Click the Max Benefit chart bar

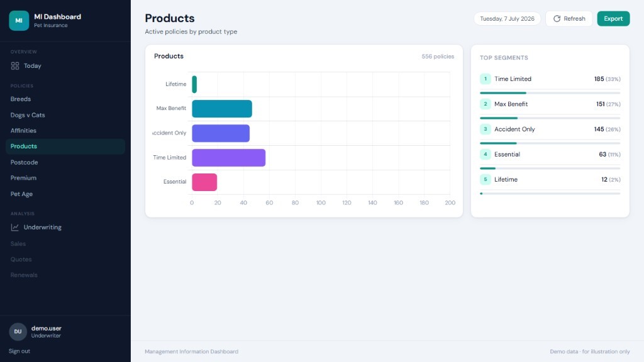click(x=222, y=109)
